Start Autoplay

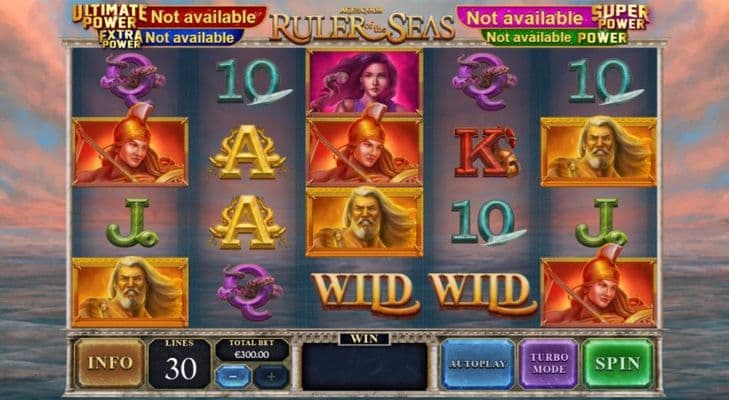coord(477,363)
